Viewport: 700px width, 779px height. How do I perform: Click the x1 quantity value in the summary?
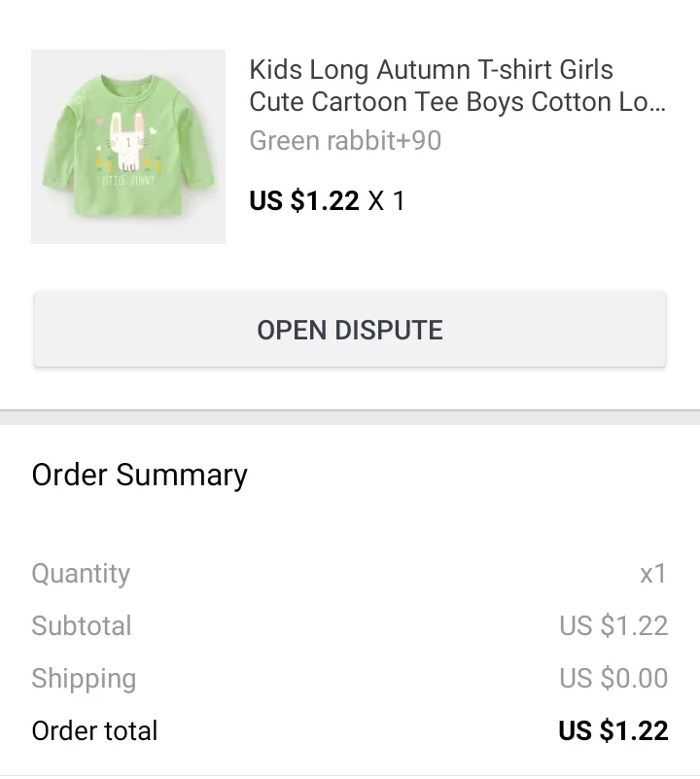(653, 574)
